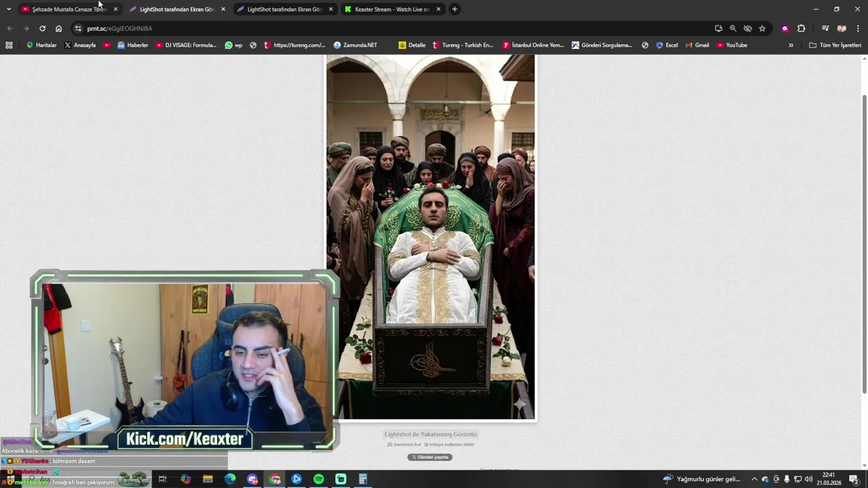Open the volume control in system tray
This screenshot has height=488, width=868.
click(x=809, y=479)
